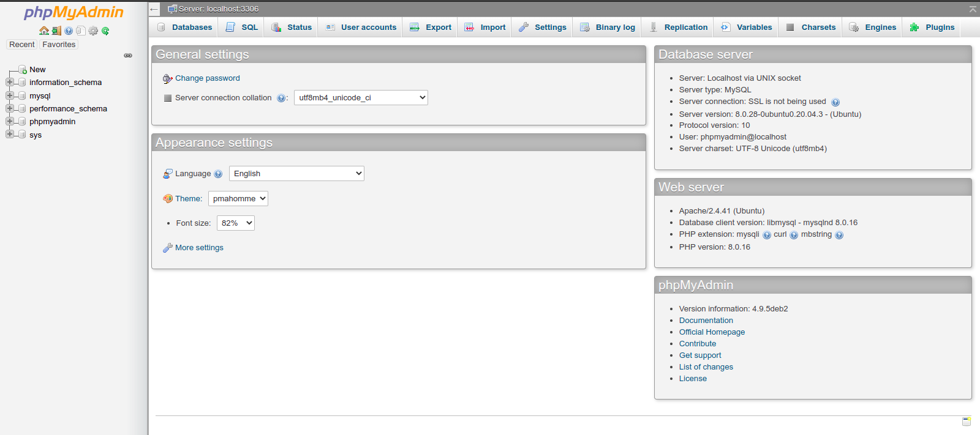Open the SSL not being used help icon

coord(835,102)
